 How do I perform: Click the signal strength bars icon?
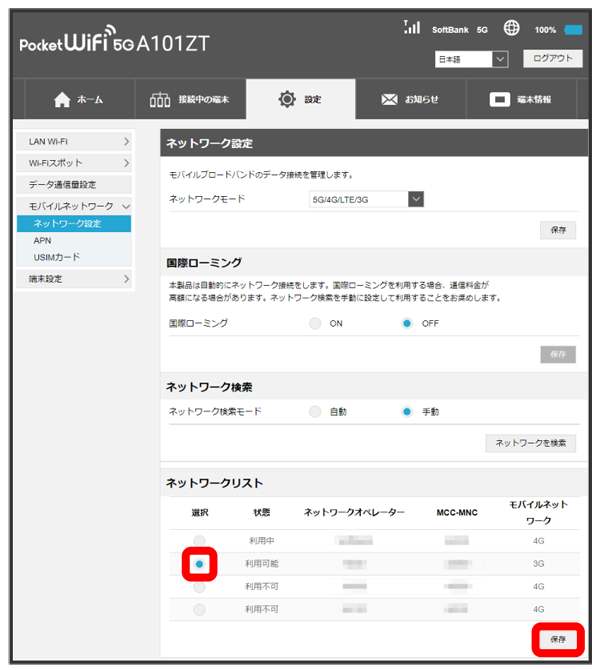pyautogui.click(x=411, y=28)
